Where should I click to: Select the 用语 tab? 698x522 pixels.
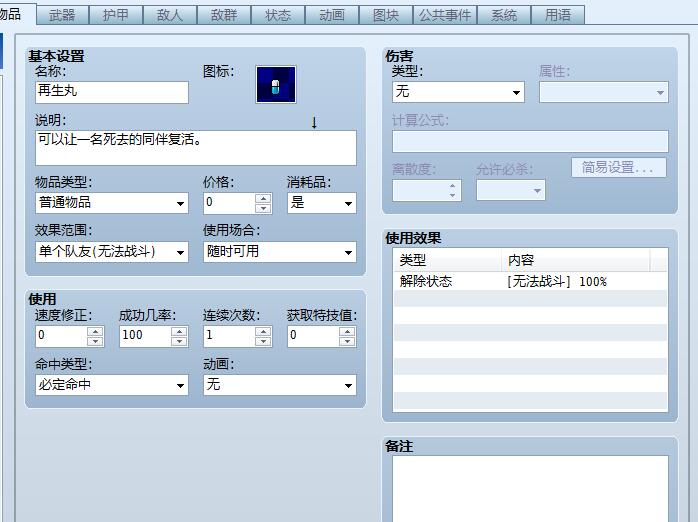pyautogui.click(x=558, y=16)
